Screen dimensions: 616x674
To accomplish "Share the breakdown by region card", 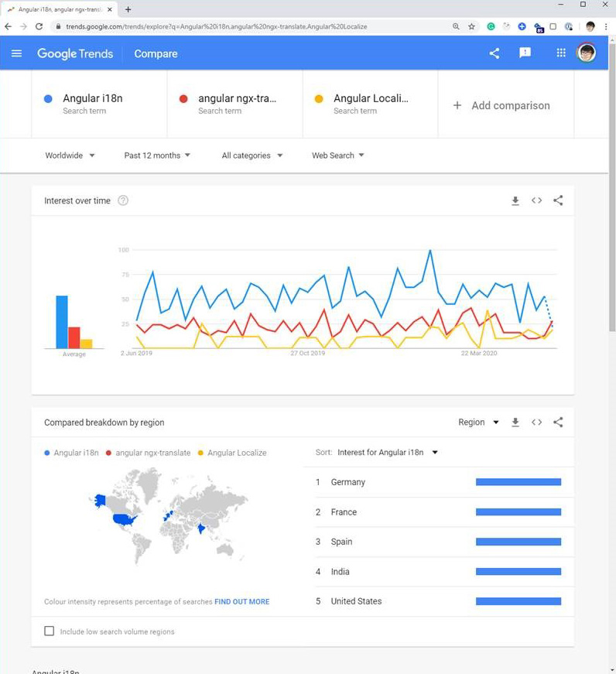I will pyautogui.click(x=558, y=422).
